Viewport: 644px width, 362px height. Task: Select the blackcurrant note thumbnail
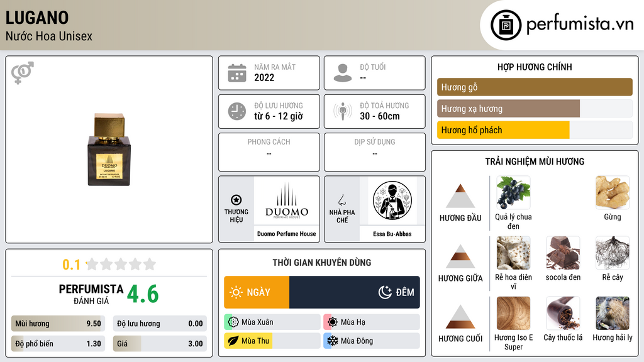[x=513, y=193]
